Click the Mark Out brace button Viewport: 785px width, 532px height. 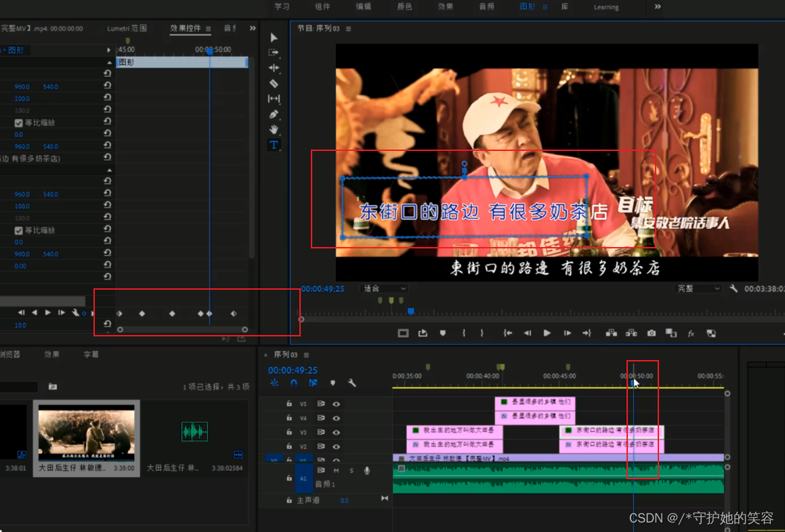482,333
